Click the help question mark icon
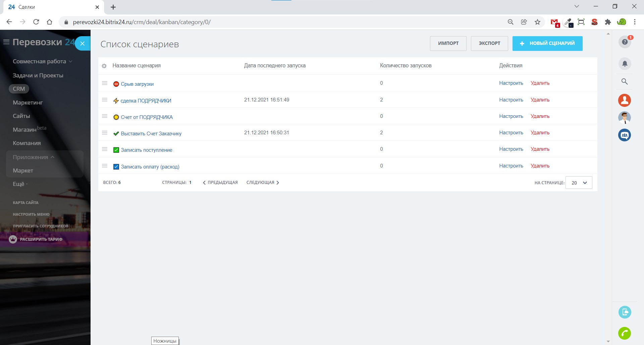Image resolution: width=644 pixels, height=345 pixels. (625, 42)
